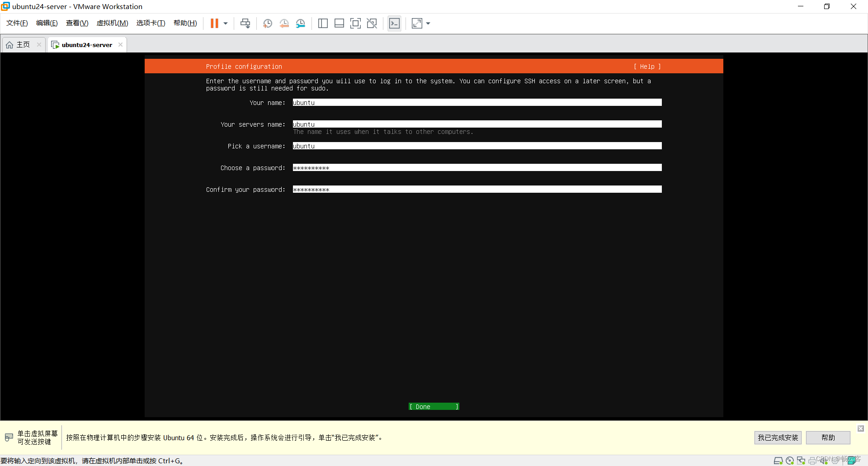Image resolution: width=868 pixels, height=466 pixels.
Task: Click the green Done button
Action: pos(434,407)
